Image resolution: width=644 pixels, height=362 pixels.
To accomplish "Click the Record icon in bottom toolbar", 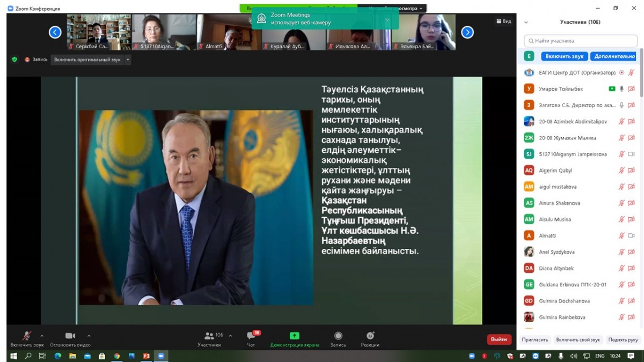I will pyautogui.click(x=338, y=336).
